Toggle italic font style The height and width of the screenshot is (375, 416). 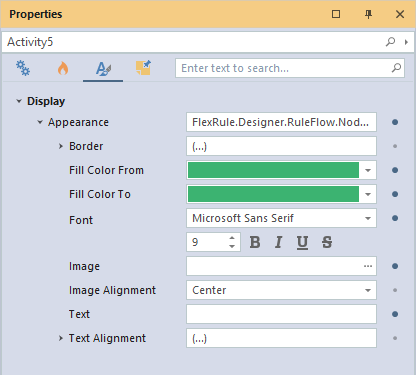coord(279,242)
